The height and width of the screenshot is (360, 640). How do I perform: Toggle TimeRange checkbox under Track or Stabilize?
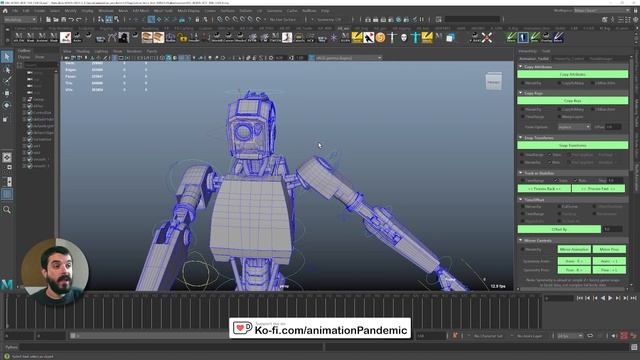click(x=523, y=180)
